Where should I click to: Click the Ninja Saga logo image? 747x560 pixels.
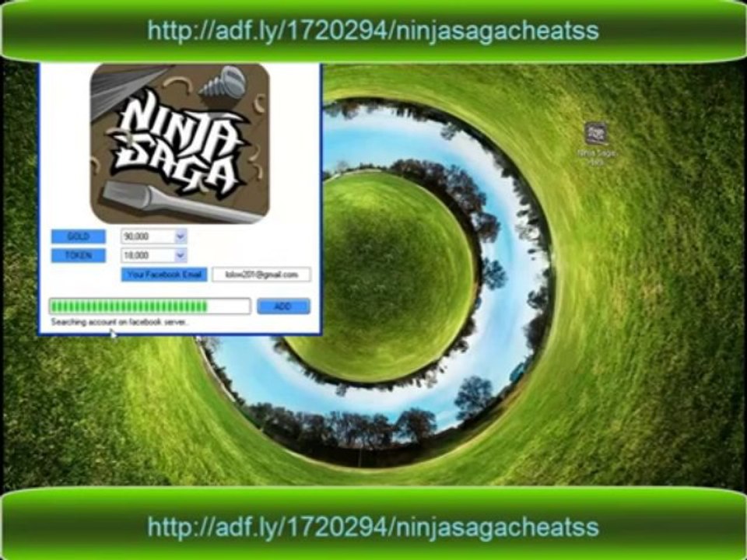(x=180, y=144)
